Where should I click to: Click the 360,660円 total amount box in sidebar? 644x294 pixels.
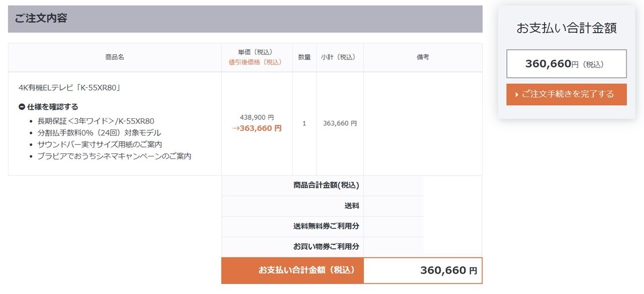(x=567, y=64)
